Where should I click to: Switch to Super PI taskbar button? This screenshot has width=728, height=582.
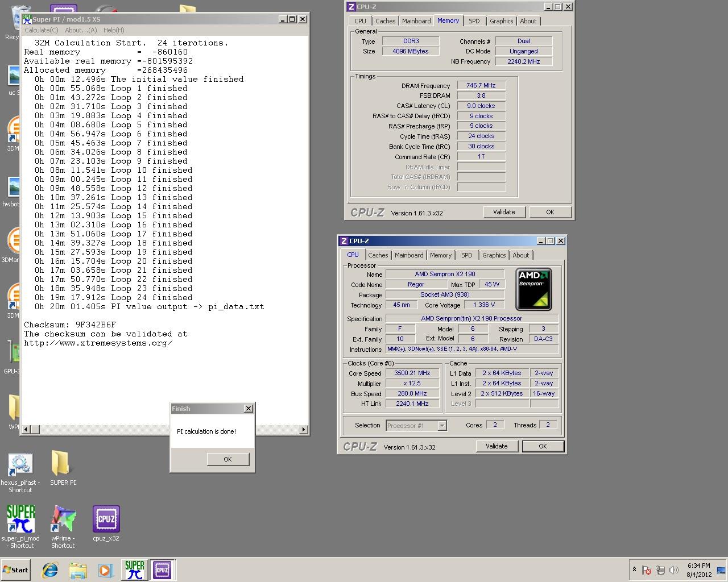click(x=134, y=570)
